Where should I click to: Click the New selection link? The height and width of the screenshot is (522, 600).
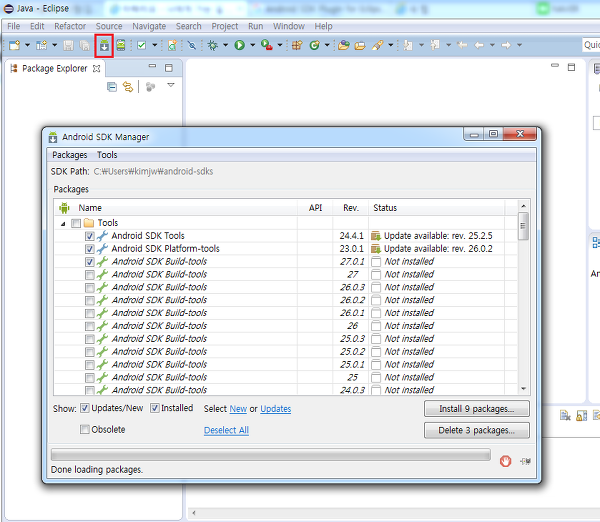[238, 409]
